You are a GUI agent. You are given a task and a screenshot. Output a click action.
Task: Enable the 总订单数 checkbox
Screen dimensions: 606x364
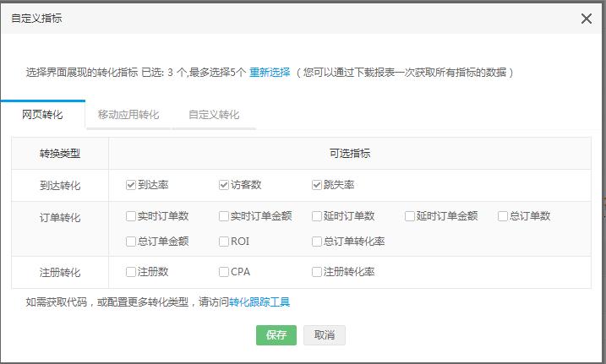coord(503,216)
